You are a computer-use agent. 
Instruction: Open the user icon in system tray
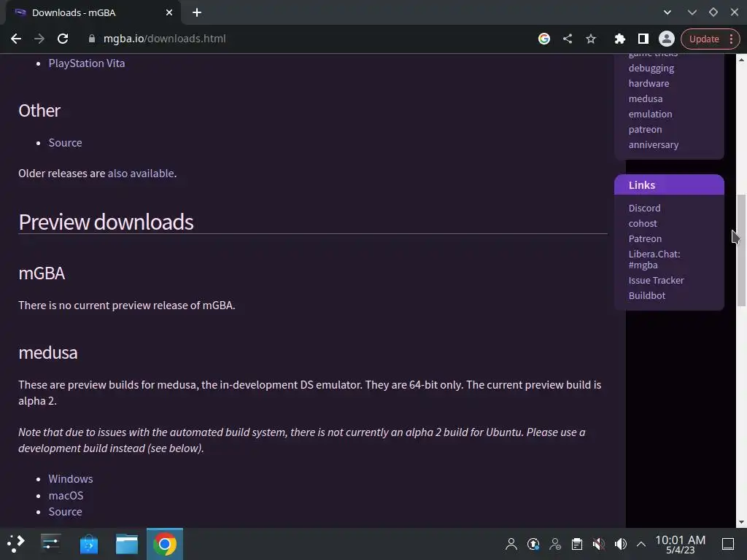pos(511,544)
